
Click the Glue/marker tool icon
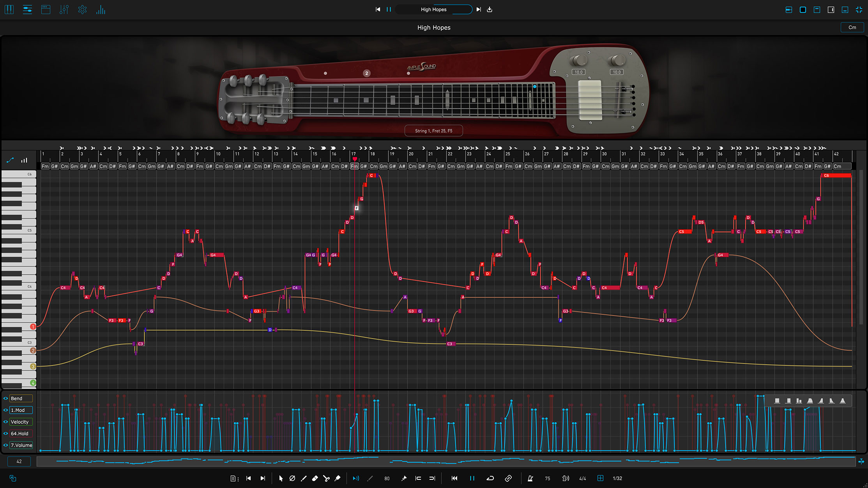pos(338,478)
